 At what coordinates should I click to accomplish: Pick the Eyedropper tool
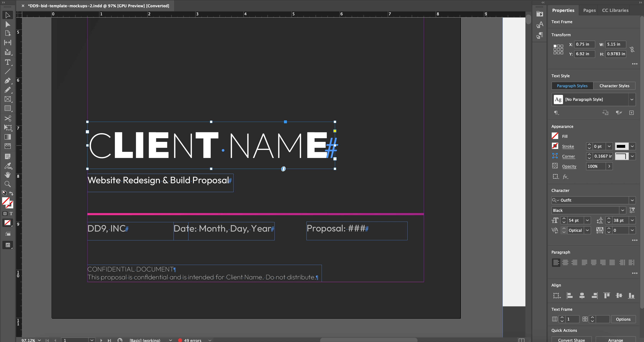7,166
